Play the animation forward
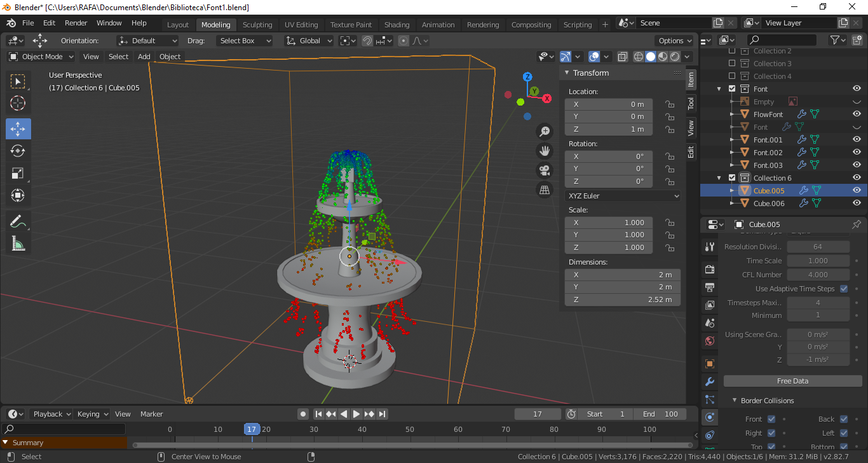The width and height of the screenshot is (868, 463). (356, 414)
